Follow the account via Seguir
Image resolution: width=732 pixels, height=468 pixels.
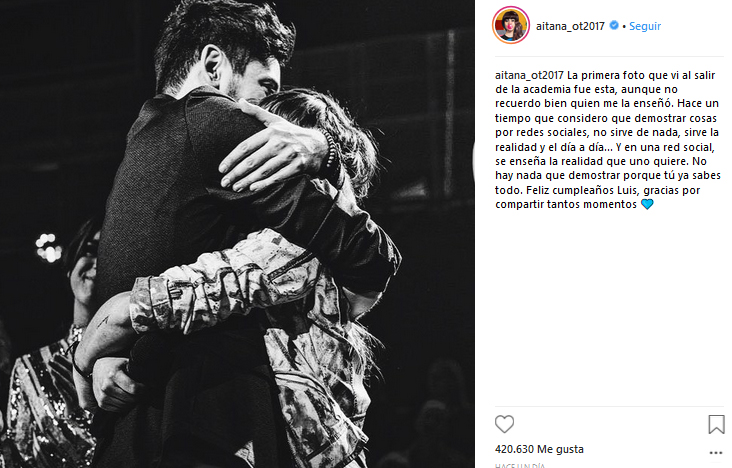[x=645, y=26]
